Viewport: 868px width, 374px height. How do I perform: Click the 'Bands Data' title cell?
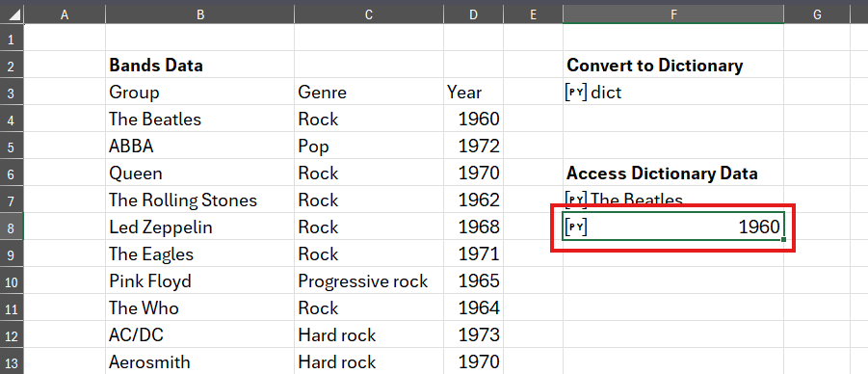coord(199,65)
